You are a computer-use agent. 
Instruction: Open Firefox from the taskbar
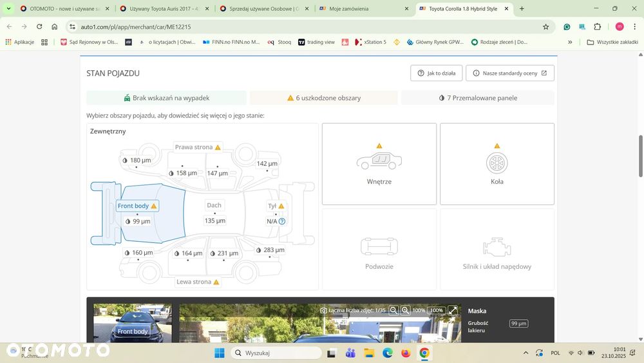pos(406,353)
